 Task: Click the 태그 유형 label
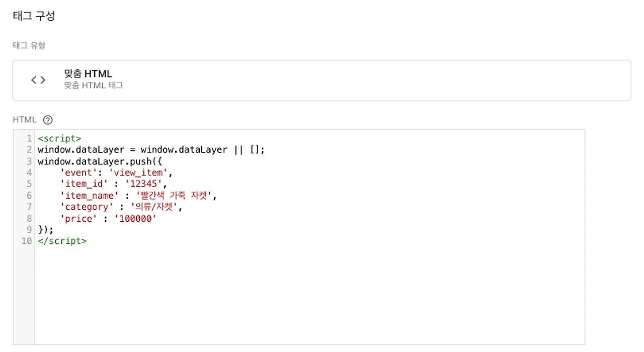click(x=29, y=45)
